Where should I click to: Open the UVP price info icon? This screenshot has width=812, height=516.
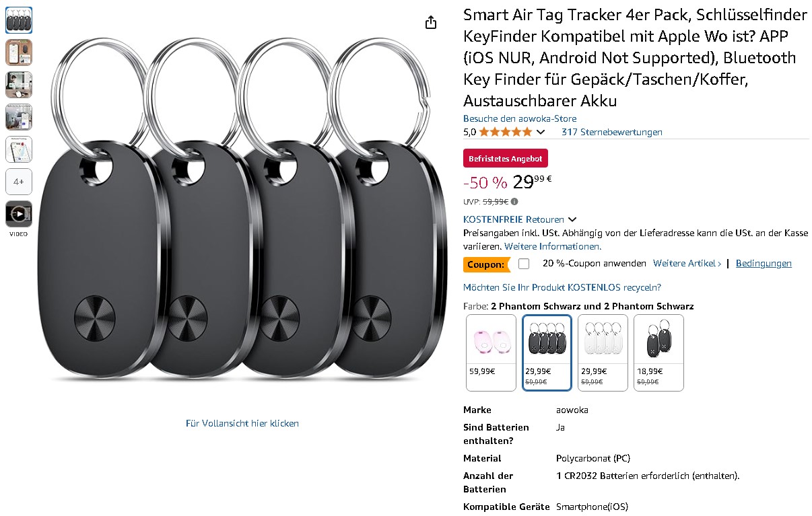514,201
